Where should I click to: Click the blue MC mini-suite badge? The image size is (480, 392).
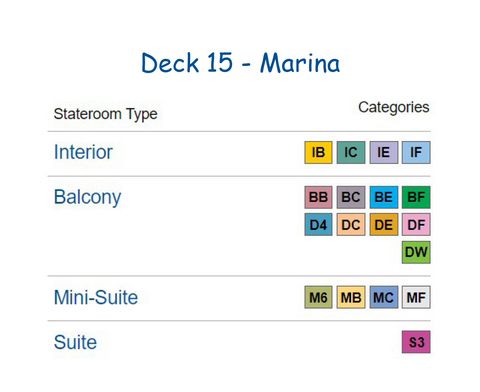(384, 297)
